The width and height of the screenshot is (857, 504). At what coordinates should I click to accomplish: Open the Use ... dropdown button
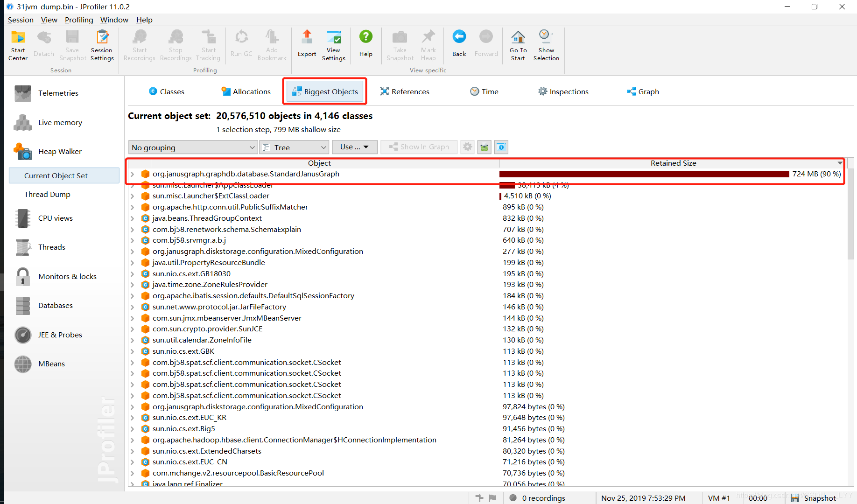(x=354, y=147)
